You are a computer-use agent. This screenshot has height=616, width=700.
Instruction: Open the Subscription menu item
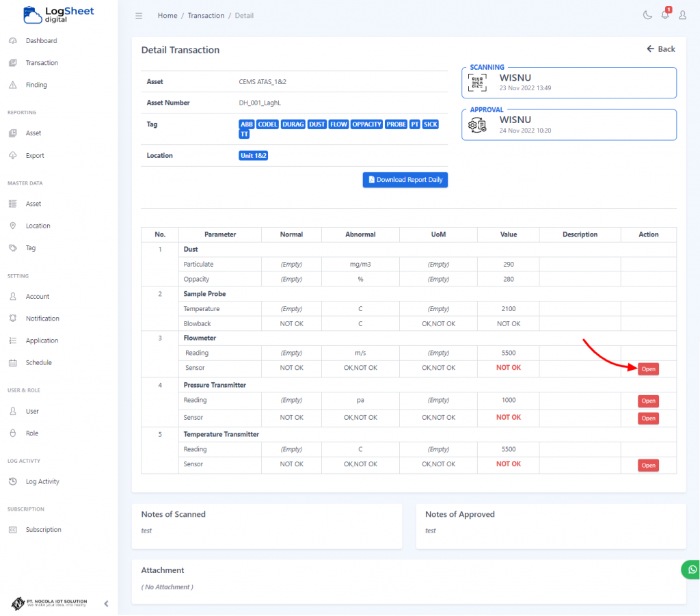point(43,529)
